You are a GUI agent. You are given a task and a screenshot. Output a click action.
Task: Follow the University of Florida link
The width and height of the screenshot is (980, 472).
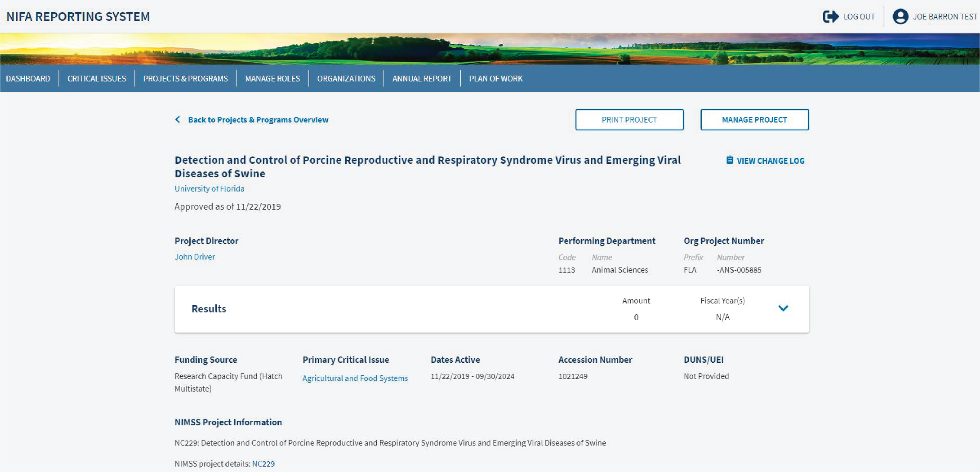tap(209, 188)
